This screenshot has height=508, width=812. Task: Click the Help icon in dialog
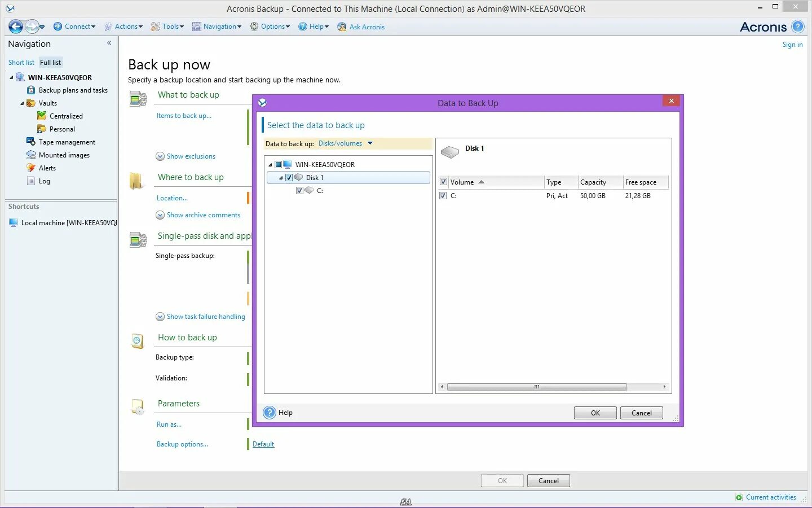(x=270, y=413)
